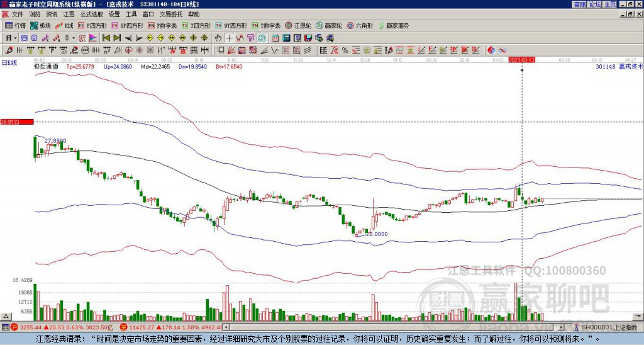The height and width of the screenshot is (345, 644).
Task: Open the T四方形 tool
Action: (196, 25)
